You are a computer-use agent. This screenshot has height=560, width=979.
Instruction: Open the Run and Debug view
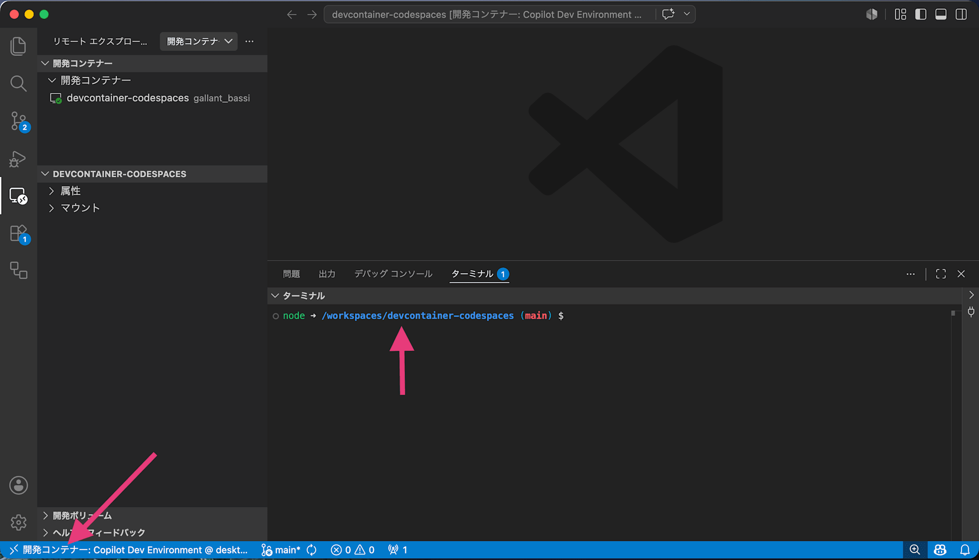point(18,159)
